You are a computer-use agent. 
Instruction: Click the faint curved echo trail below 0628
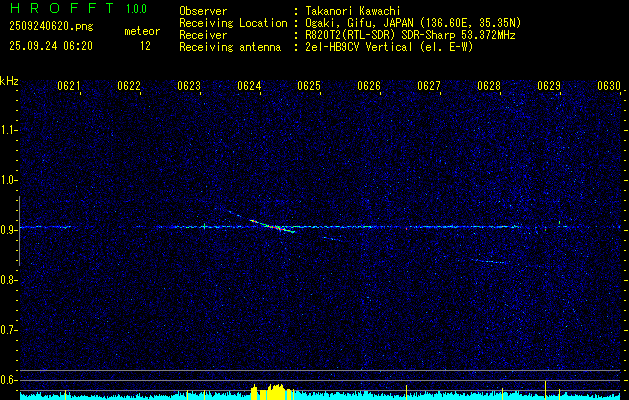(x=489, y=261)
